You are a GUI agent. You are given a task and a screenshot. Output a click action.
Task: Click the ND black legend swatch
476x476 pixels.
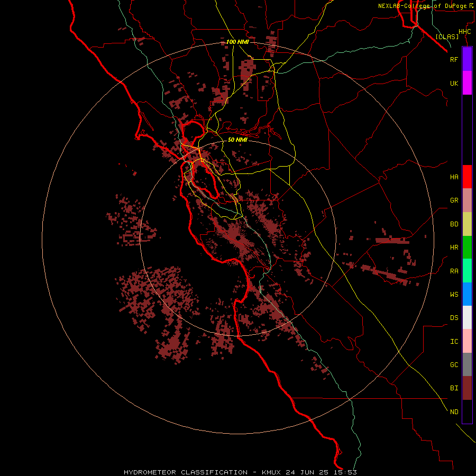(467, 411)
